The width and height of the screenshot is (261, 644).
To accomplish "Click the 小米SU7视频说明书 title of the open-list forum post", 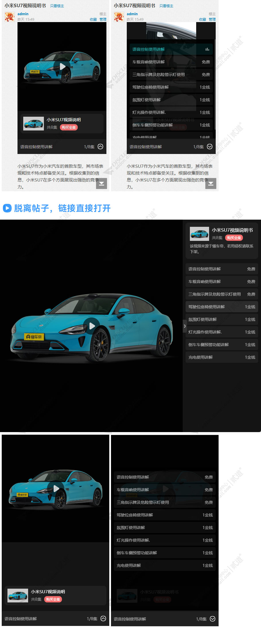I will [135, 5].
